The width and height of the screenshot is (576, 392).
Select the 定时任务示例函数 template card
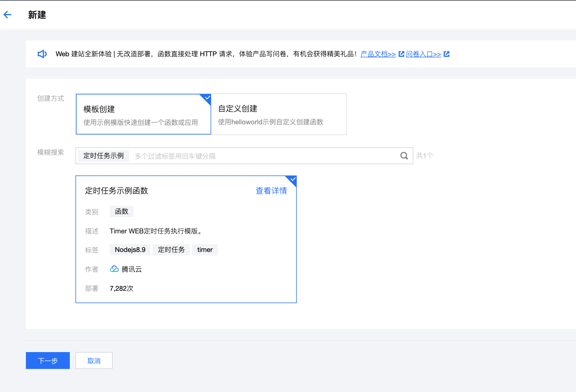tap(186, 239)
